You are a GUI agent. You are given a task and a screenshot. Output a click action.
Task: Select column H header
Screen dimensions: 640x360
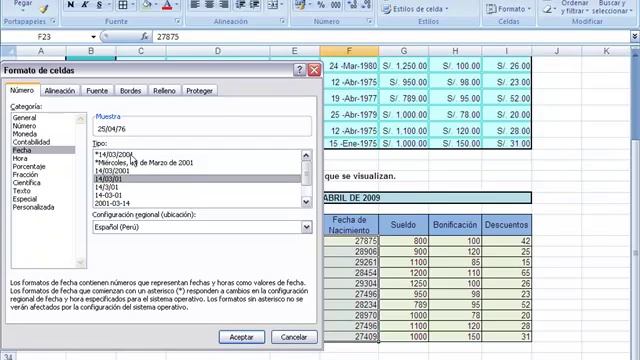tap(455, 51)
